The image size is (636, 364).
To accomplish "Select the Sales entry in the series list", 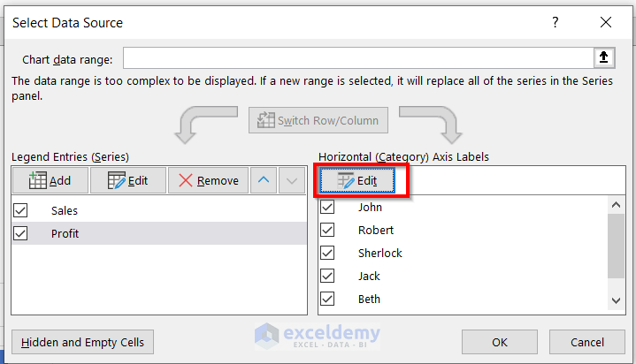I will point(65,210).
